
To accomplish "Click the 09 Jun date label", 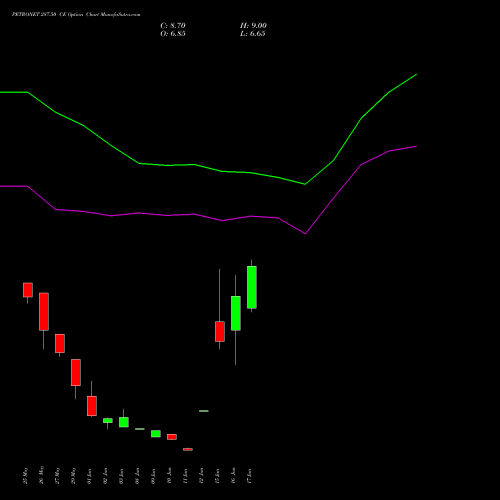I will click(x=154, y=476).
